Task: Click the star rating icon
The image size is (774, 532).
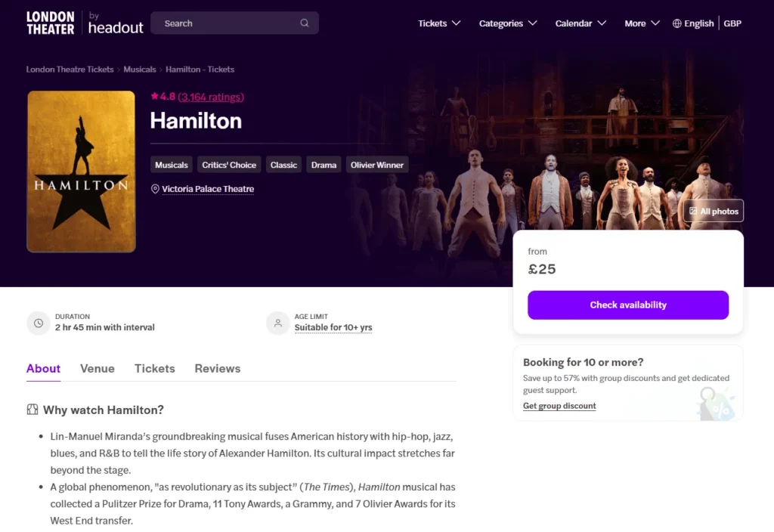Action: (x=154, y=97)
